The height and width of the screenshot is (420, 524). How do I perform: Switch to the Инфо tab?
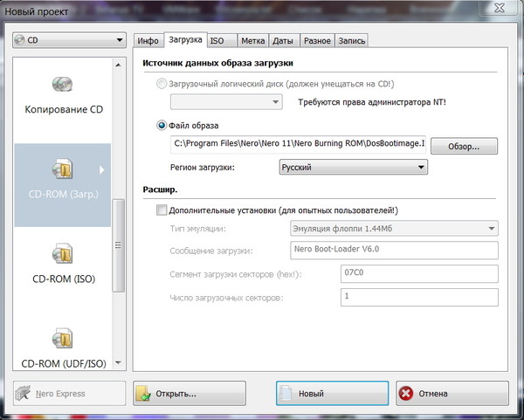tap(148, 41)
